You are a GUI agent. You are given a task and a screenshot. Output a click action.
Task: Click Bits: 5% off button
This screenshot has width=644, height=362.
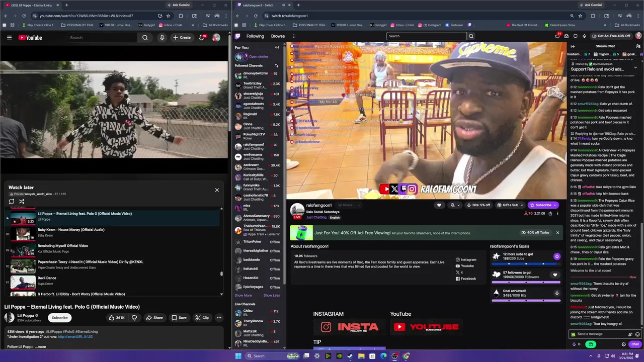click(x=478, y=205)
